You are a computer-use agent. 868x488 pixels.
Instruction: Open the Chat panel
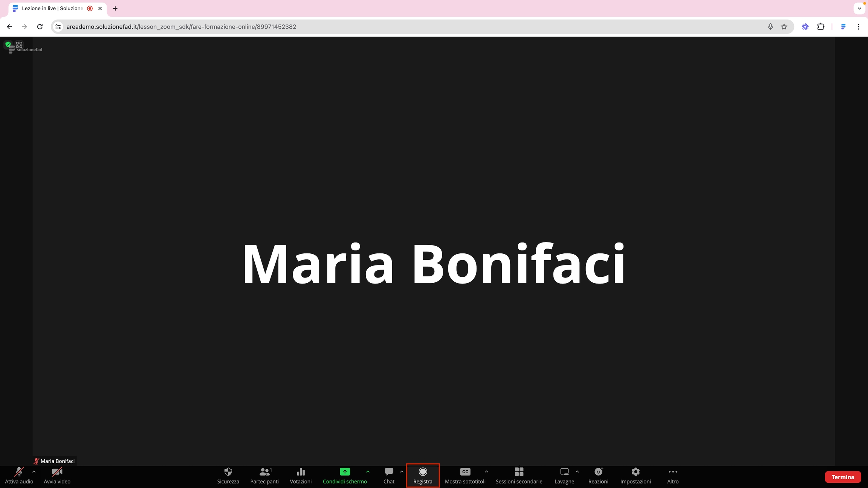click(x=389, y=476)
